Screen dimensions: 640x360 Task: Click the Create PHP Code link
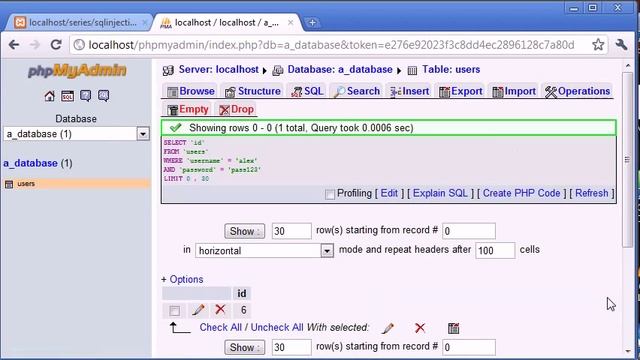coord(521,193)
